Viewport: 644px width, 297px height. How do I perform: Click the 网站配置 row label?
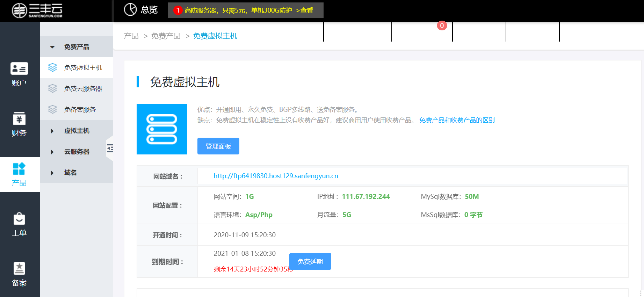[x=167, y=205]
